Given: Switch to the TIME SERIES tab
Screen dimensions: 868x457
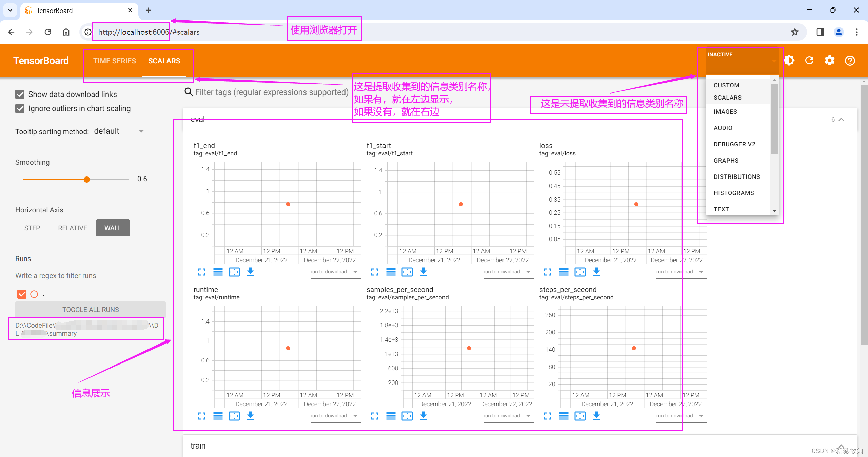Looking at the screenshot, I should 115,61.
